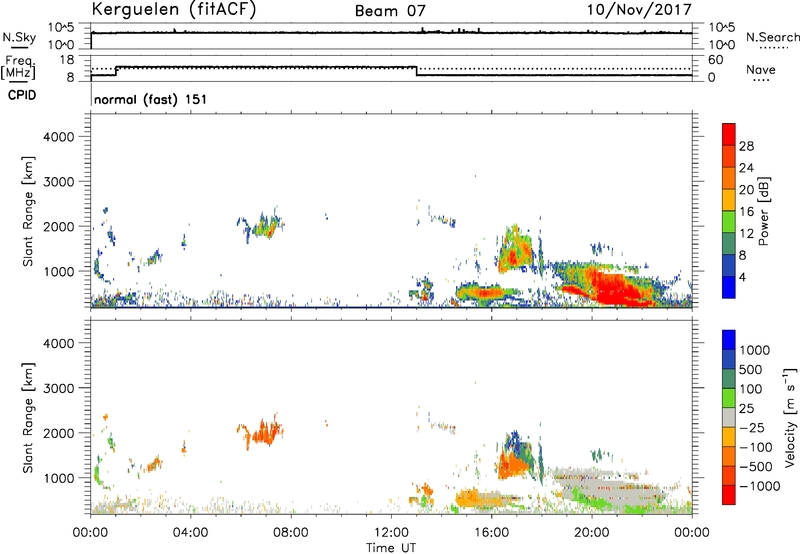The image size is (800, 554).
Task: Click the '18' frequency axis tick label
Action: (x=66, y=60)
